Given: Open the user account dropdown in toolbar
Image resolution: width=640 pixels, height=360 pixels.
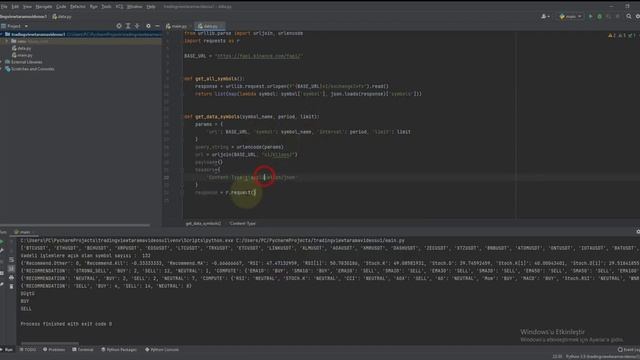Looking at the screenshot, I should click(545, 16).
